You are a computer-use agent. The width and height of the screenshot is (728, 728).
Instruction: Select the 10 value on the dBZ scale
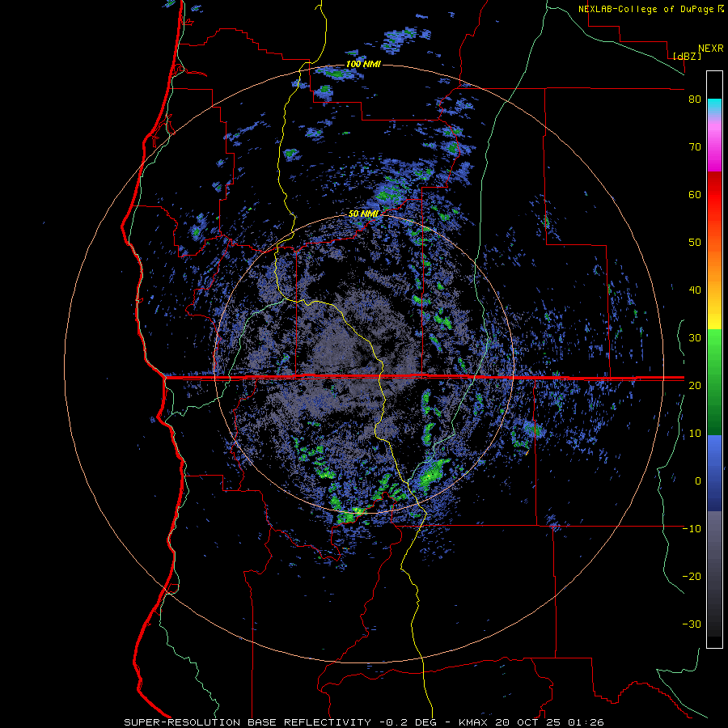[x=695, y=434]
